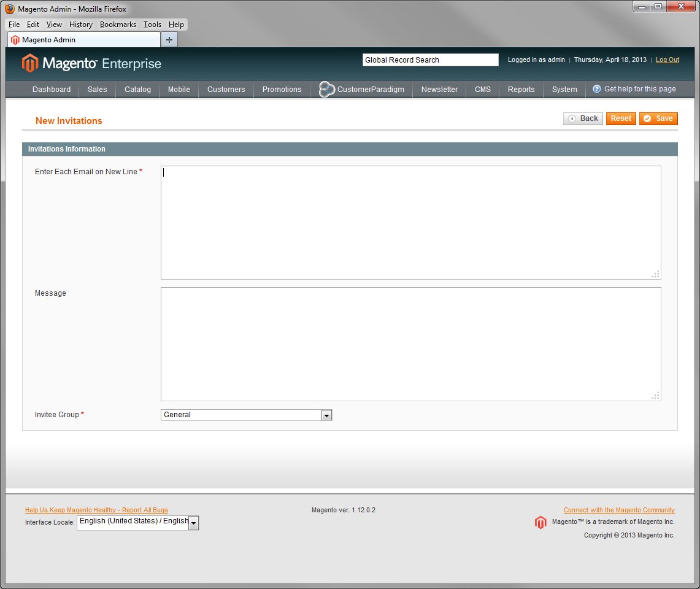The height and width of the screenshot is (589, 700).
Task: Open the Bookmarks menu
Action: point(118,25)
